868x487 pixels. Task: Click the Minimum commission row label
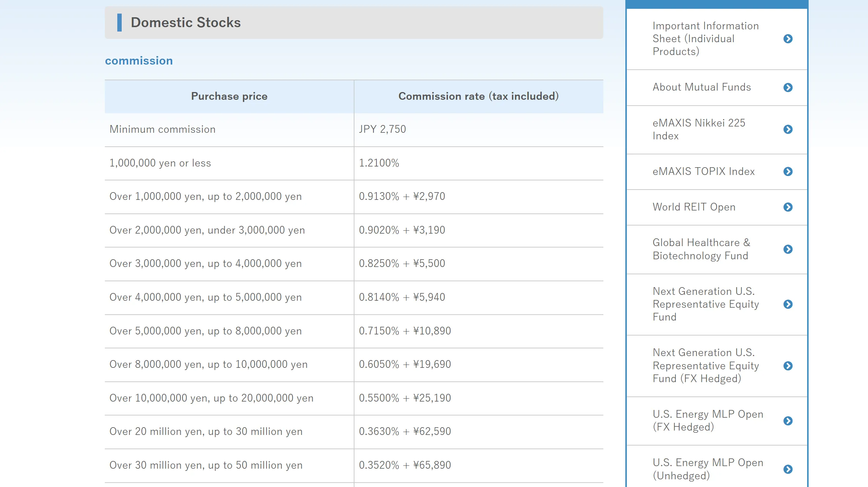[x=162, y=129]
